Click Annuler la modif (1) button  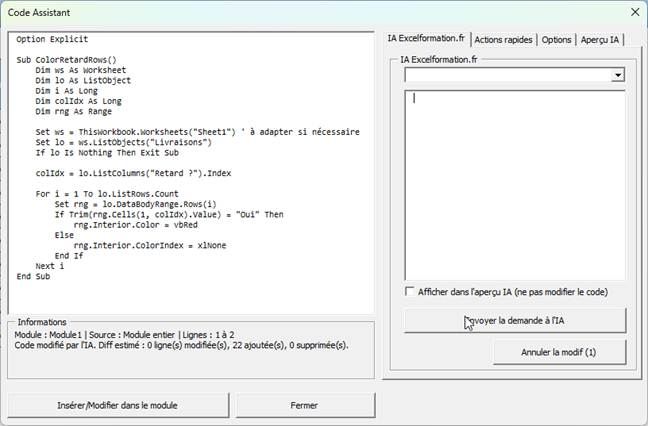559,352
